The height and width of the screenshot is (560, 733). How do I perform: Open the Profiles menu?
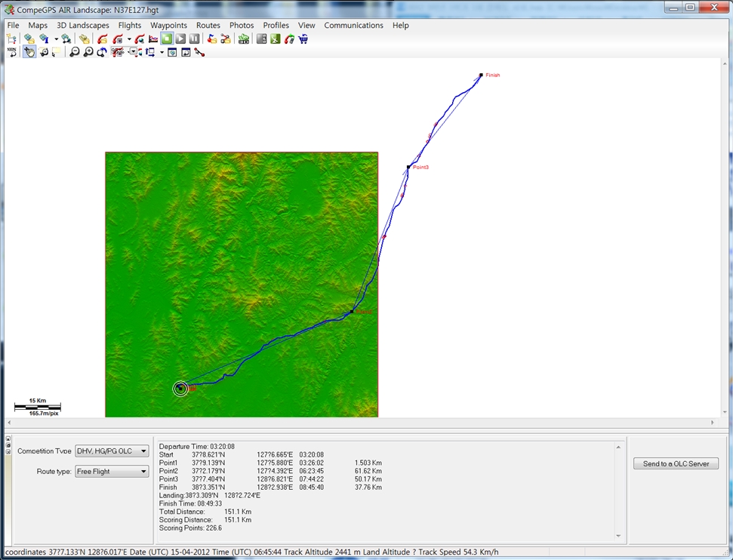coord(276,25)
